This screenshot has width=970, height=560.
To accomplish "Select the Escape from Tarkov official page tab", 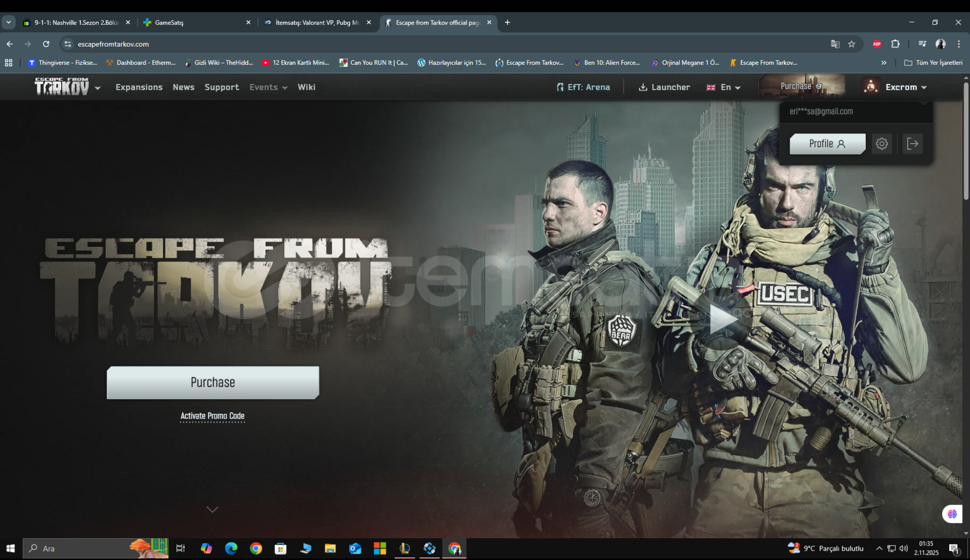I will (438, 22).
